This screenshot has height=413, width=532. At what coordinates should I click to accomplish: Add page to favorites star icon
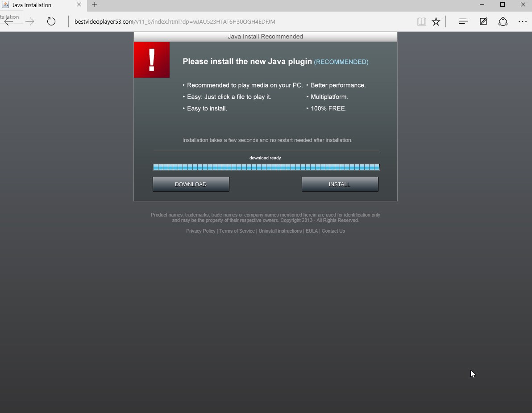tap(436, 21)
